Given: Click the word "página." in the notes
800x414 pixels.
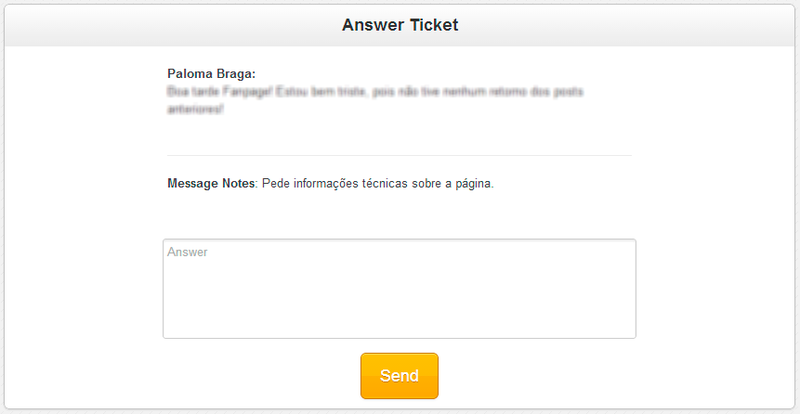Looking at the screenshot, I should click(x=474, y=184).
